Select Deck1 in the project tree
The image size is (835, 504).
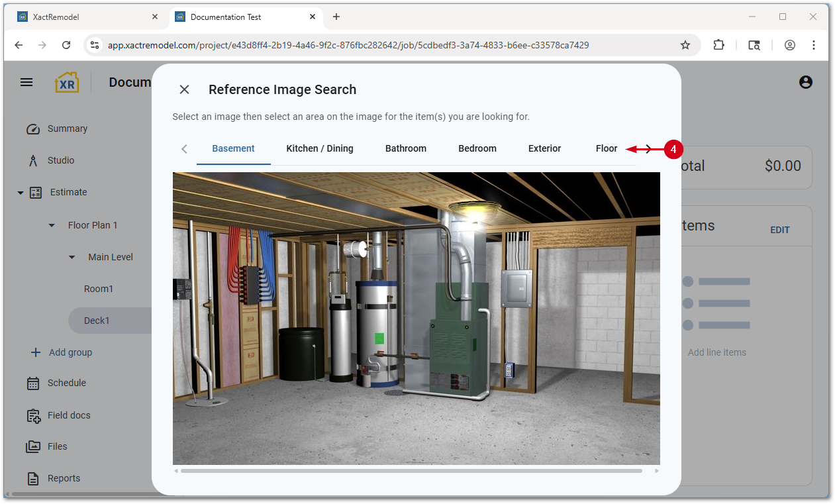pyautogui.click(x=96, y=320)
